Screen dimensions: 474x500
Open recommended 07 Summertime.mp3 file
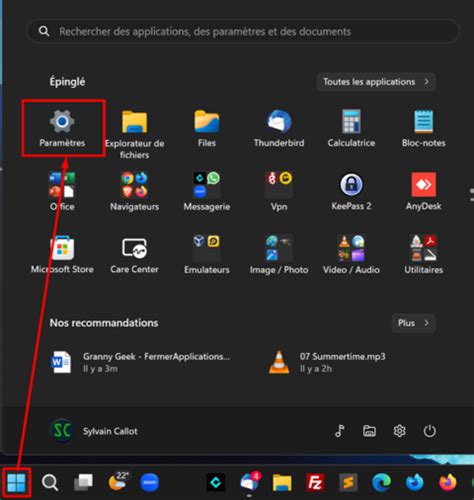[327, 362]
